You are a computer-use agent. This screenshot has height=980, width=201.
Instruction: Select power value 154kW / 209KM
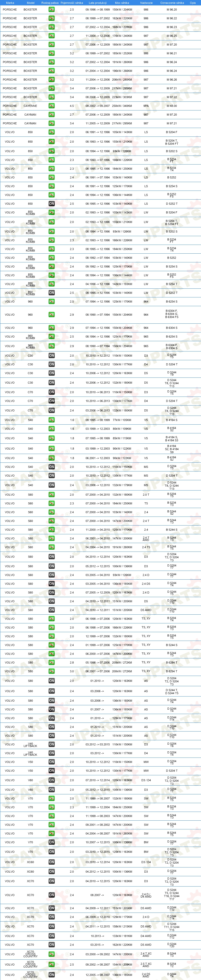click(122, 964)
